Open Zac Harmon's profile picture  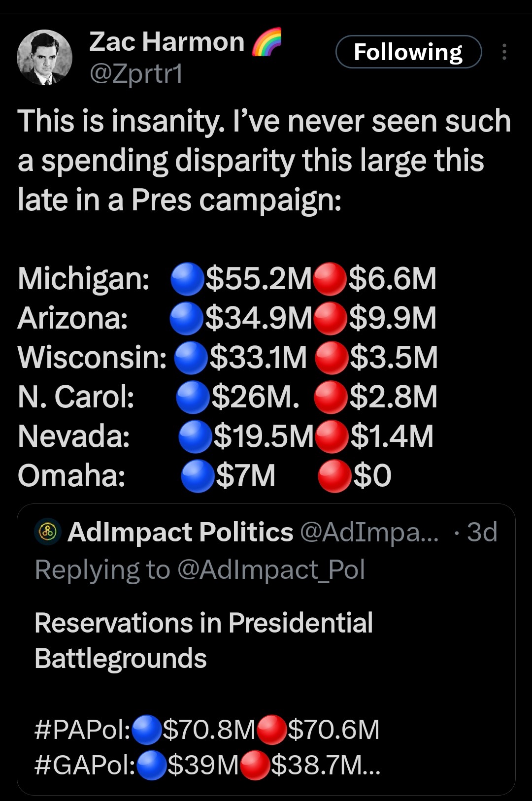point(45,57)
